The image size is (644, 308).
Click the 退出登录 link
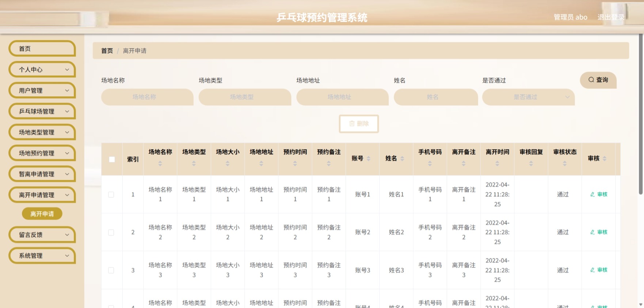pyautogui.click(x=611, y=17)
